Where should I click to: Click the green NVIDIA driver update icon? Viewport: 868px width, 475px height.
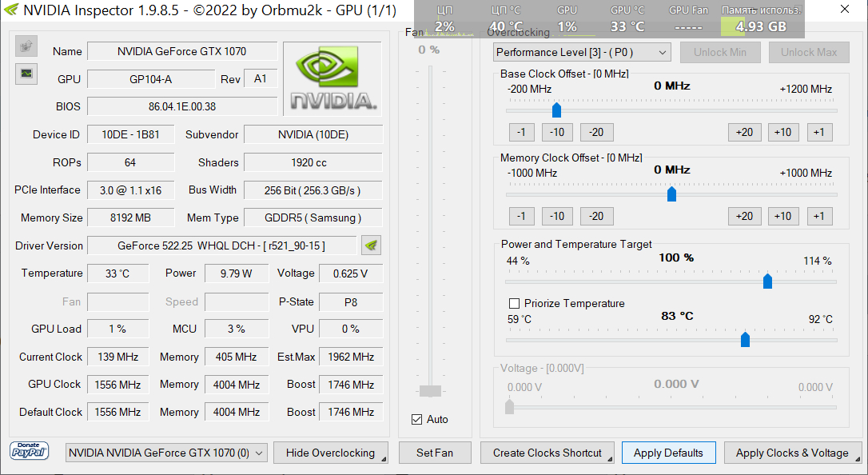pos(372,245)
